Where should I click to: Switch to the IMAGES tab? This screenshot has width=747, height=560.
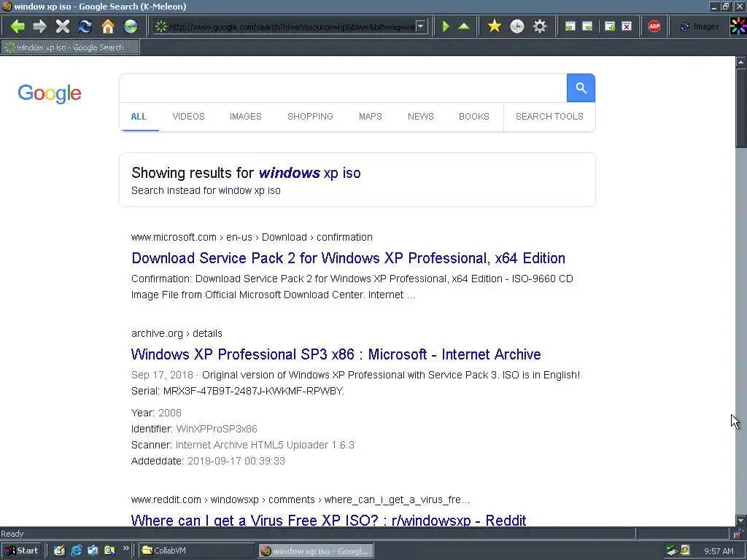(246, 117)
